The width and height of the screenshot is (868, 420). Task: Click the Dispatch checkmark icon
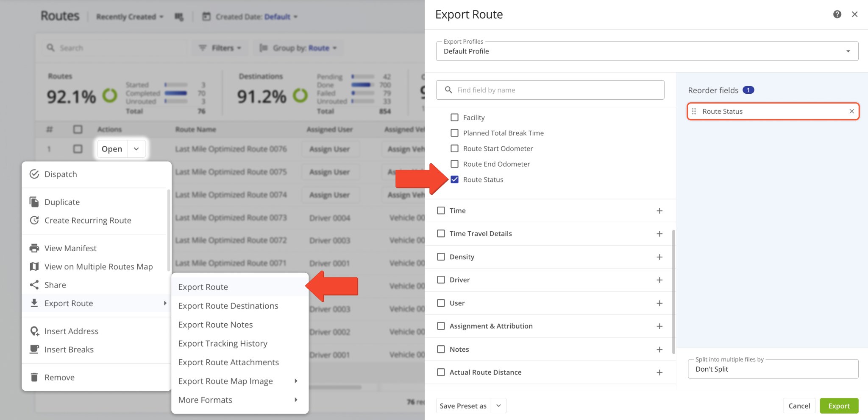[x=34, y=174]
